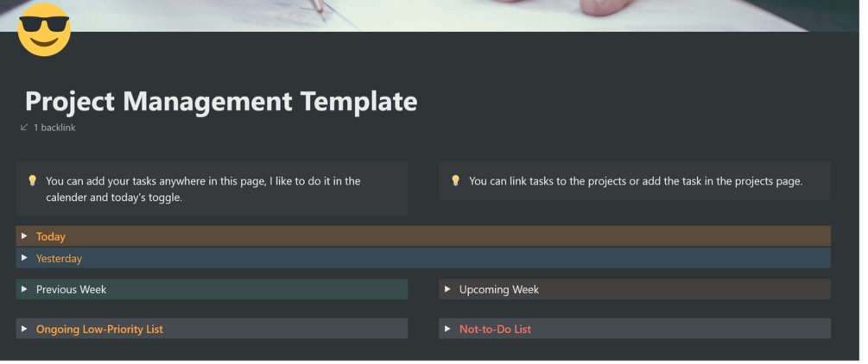Click the light bulb icon in the tasks callout
The image size is (868, 364).
point(32,181)
